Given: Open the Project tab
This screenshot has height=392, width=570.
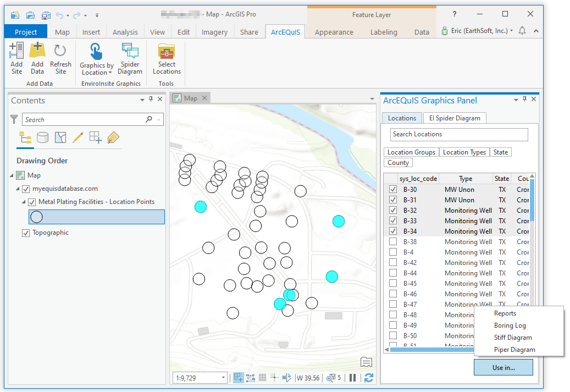Looking at the screenshot, I should (x=26, y=32).
